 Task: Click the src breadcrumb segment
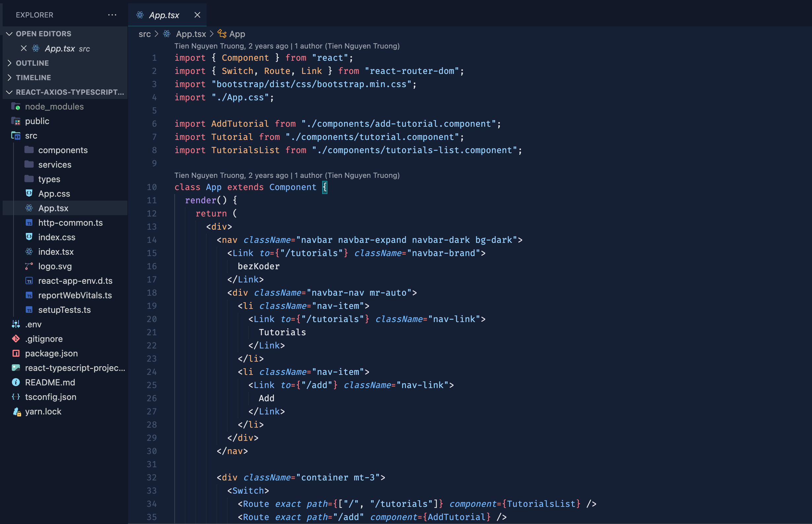tap(145, 34)
